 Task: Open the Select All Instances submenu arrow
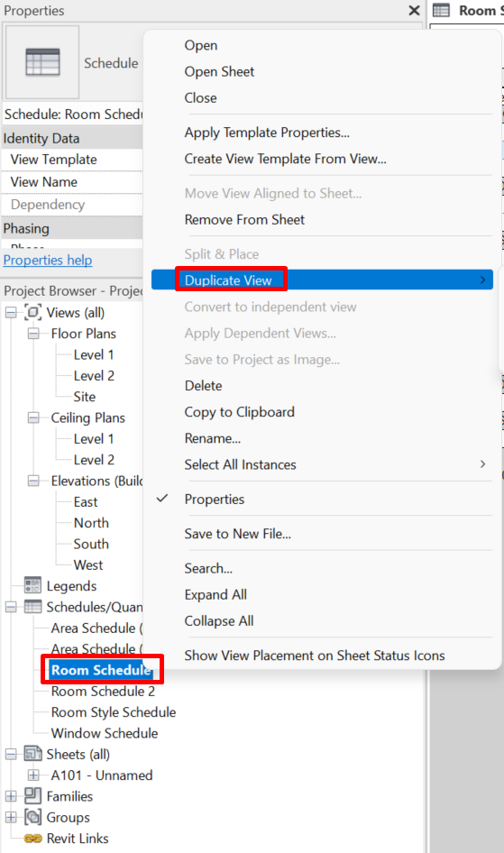(x=482, y=464)
